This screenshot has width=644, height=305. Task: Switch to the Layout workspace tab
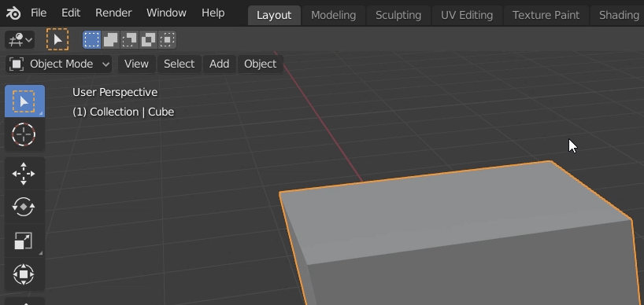pyautogui.click(x=274, y=16)
